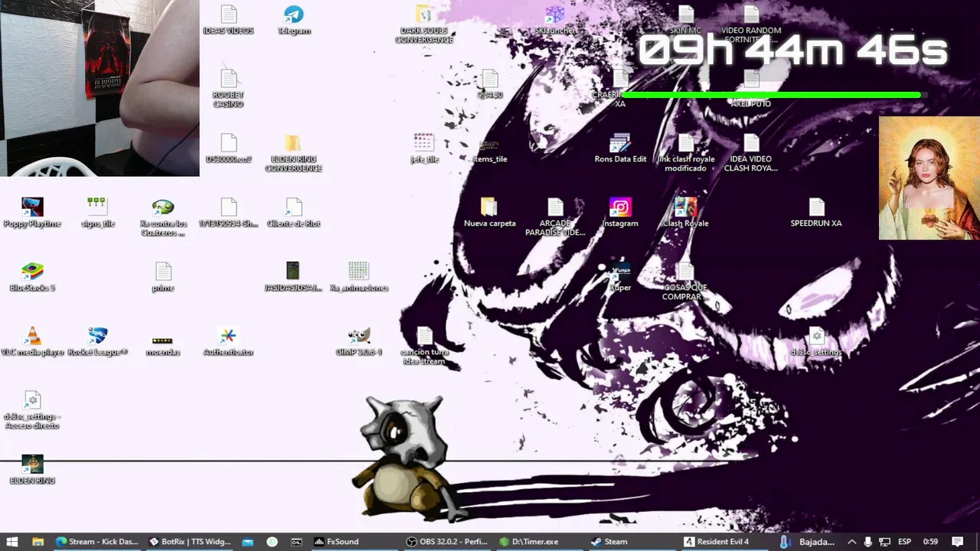Launch Rons Data Edit shortcut
Screen dimensions: 980x551
coord(620,148)
